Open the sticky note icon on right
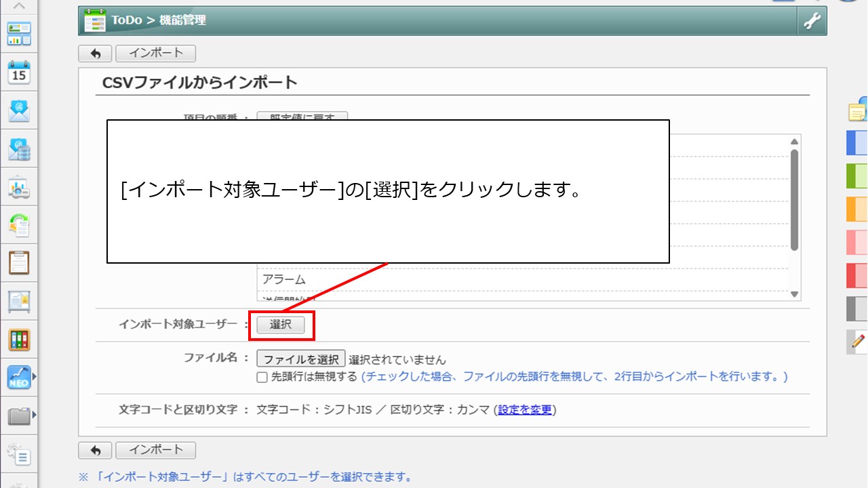 (858, 110)
